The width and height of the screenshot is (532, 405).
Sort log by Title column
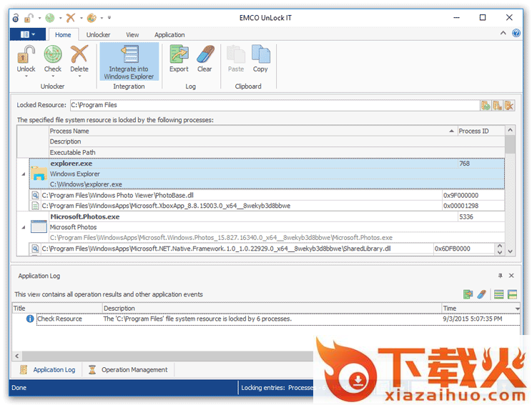(x=57, y=308)
